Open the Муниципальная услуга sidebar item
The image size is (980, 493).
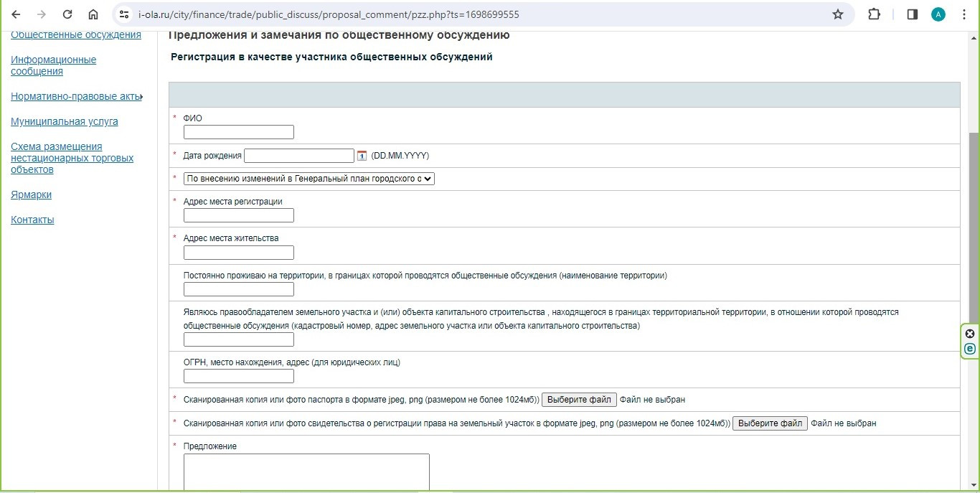click(x=65, y=121)
